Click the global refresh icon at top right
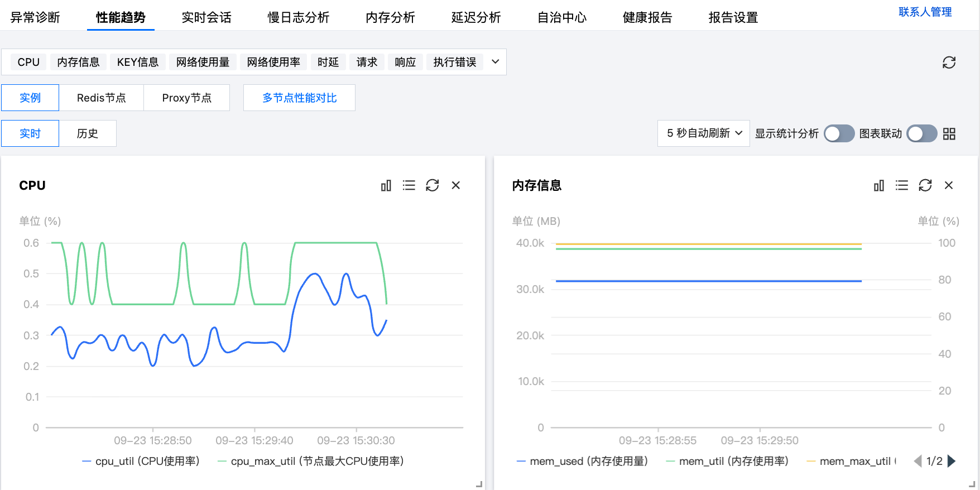This screenshot has height=490, width=980. (949, 63)
